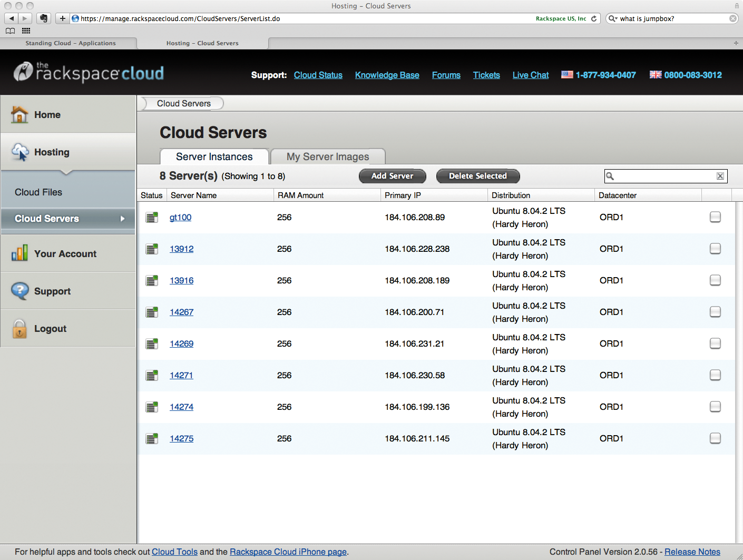Check the checkbox for server 13912
The height and width of the screenshot is (560, 743).
coord(715,249)
